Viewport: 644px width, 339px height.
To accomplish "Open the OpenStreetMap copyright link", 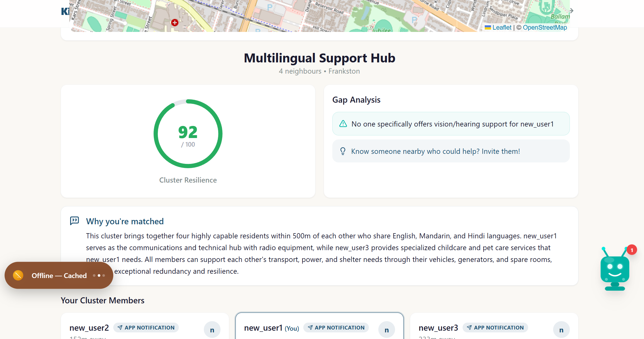I will 545,28.
